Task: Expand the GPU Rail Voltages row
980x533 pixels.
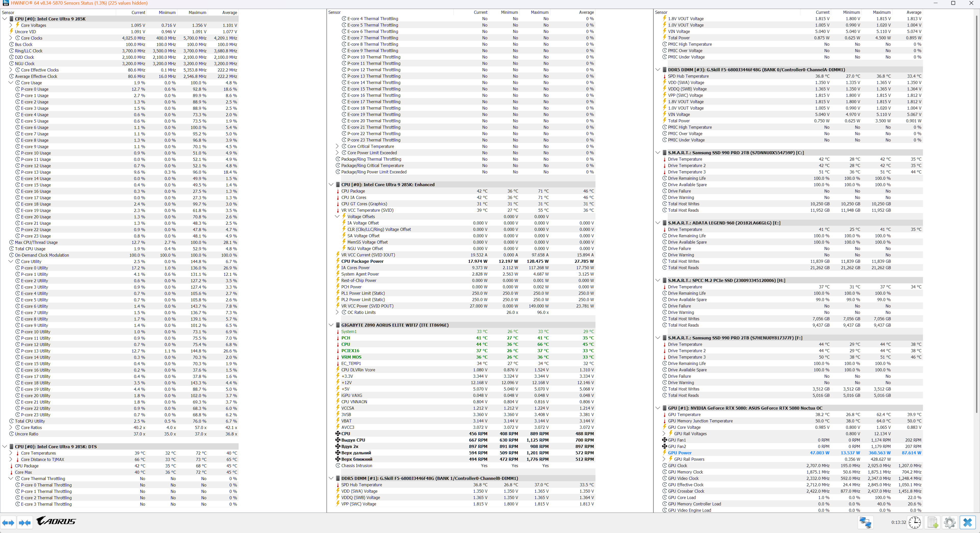Action: point(664,434)
